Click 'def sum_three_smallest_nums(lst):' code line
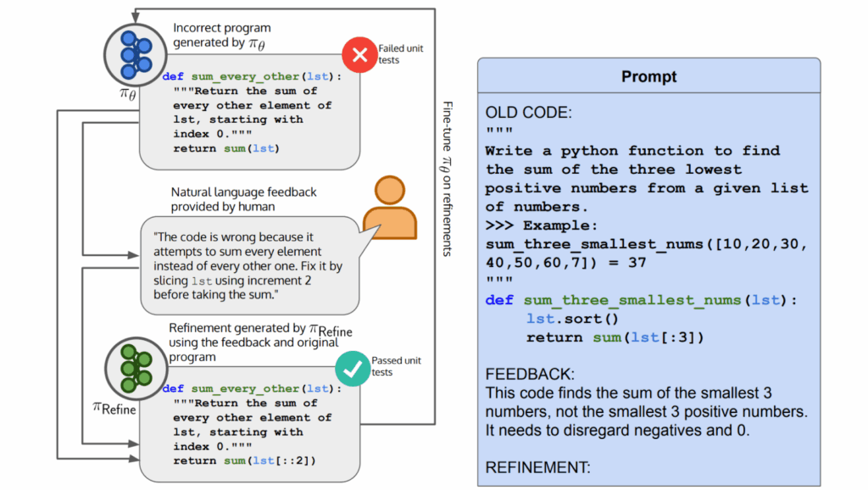This screenshot has height=490, width=868. (642, 300)
